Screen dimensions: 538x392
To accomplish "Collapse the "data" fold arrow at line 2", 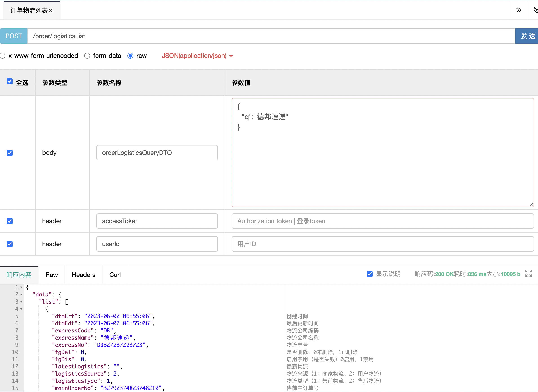I will (x=21, y=294).
